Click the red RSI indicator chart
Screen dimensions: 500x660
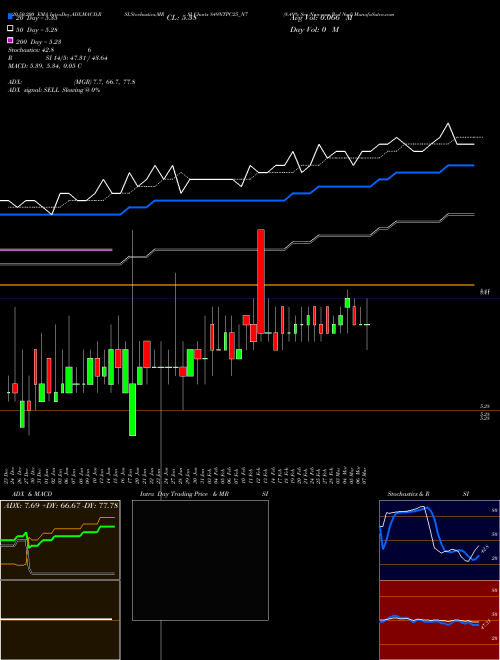(x=439, y=620)
